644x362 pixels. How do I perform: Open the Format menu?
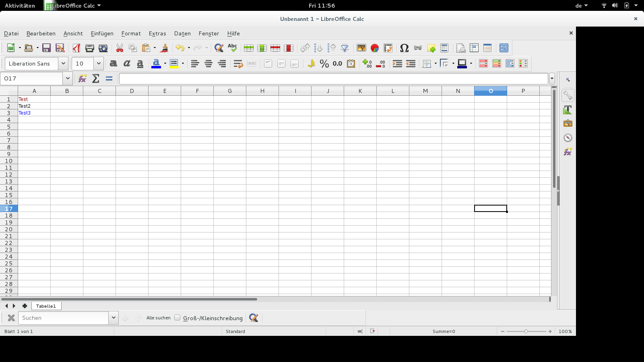[131, 33]
